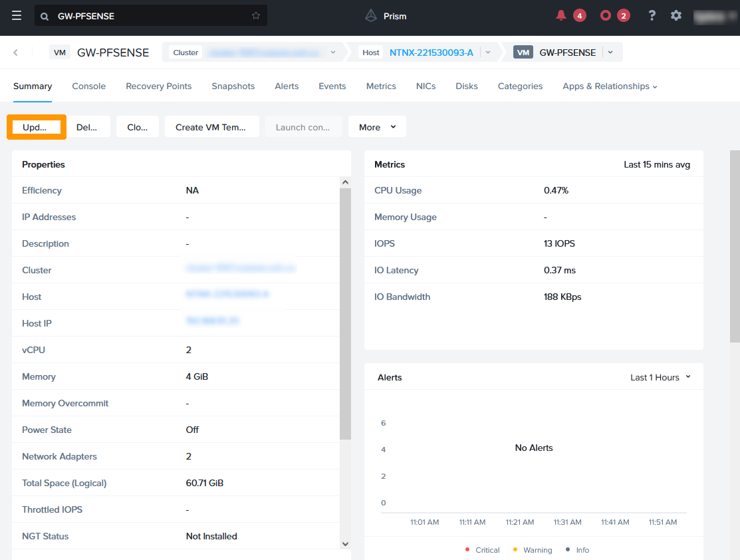Change the Last 1 Hours alerts range
740x560 pixels.
[660, 377]
